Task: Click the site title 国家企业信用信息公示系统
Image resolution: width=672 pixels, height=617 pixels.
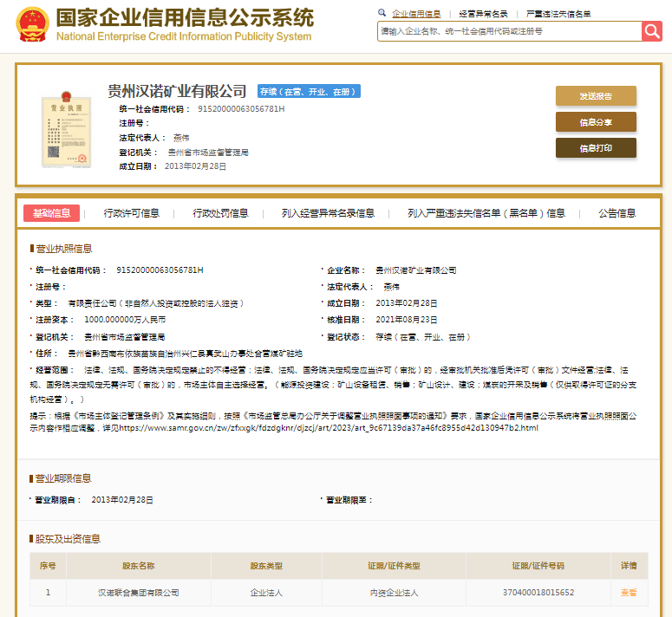Action: (x=185, y=18)
